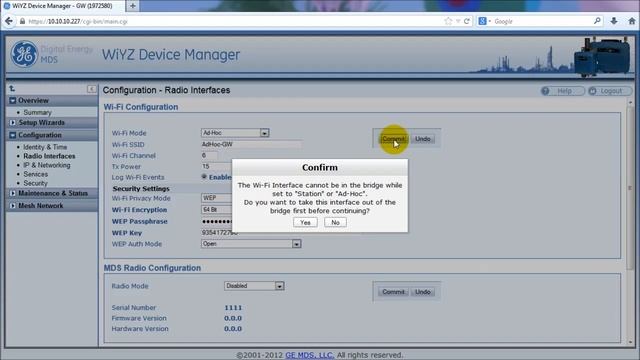Click the MDS Radio Commit button
Viewport: 640px width, 360px height.
[393, 292]
